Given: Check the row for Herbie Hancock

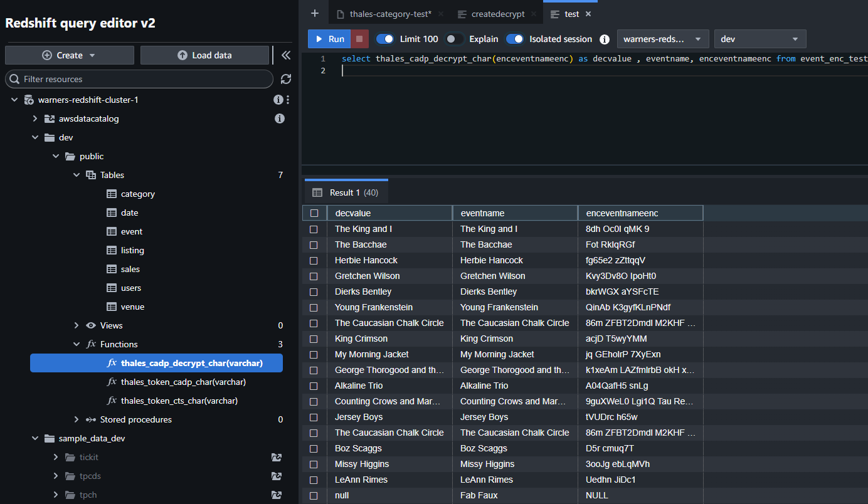Looking at the screenshot, I should pos(314,261).
